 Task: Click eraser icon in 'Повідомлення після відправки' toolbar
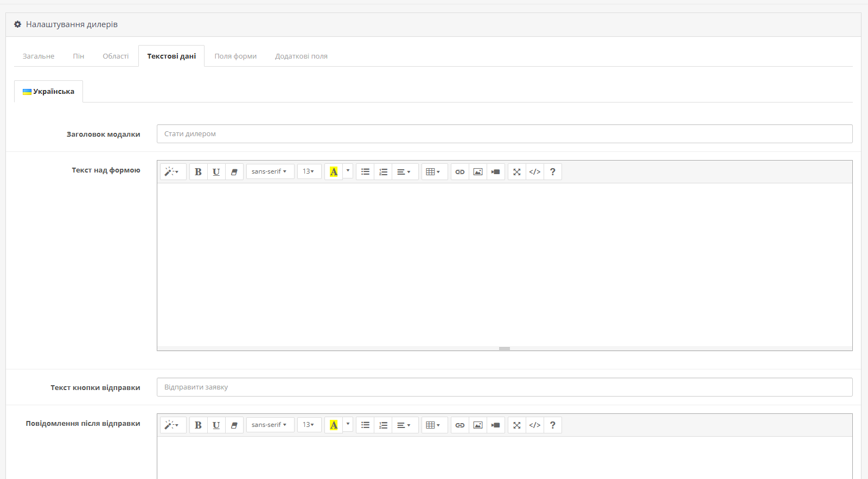coord(234,425)
